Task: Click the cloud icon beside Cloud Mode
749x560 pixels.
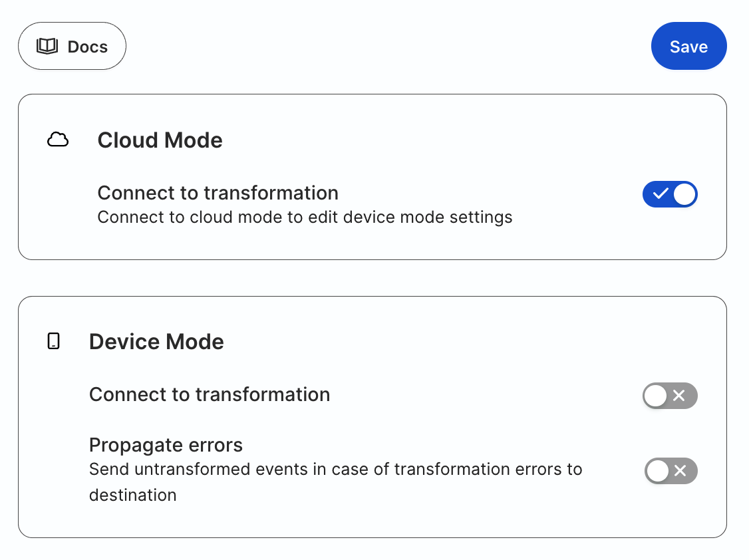Action: 58,140
